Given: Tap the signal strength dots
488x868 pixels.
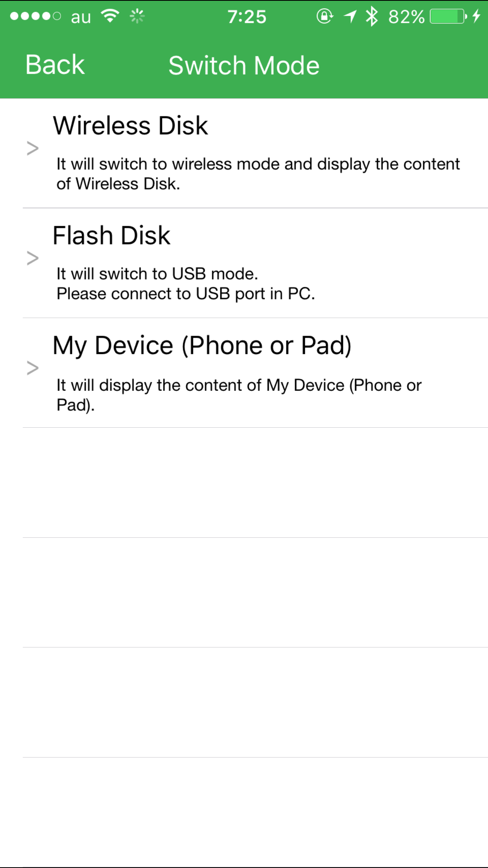Looking at the screenshot, I should [35, 17].
